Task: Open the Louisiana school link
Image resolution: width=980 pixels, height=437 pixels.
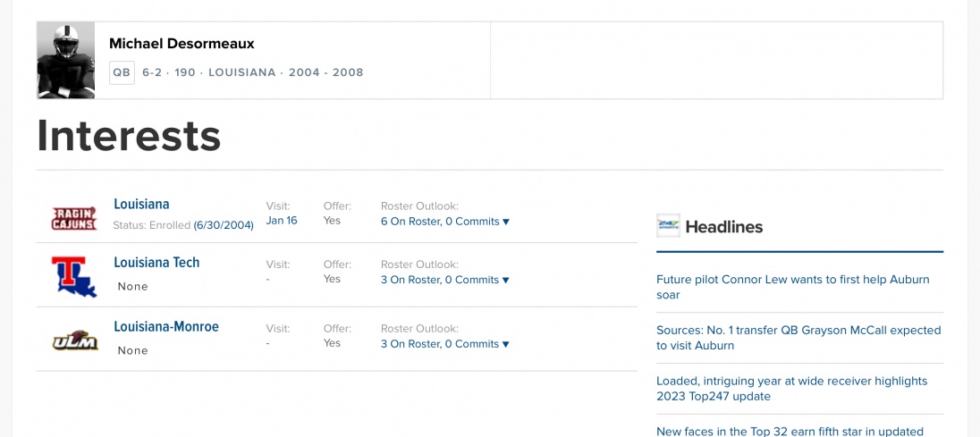Action: coord(141,204)
